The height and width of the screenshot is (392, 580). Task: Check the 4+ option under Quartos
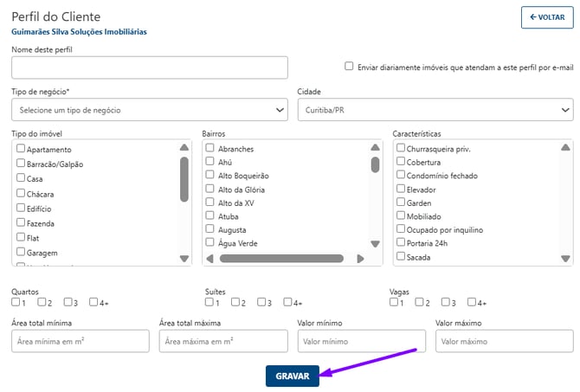pyautogui.click(x=93, y=303)
